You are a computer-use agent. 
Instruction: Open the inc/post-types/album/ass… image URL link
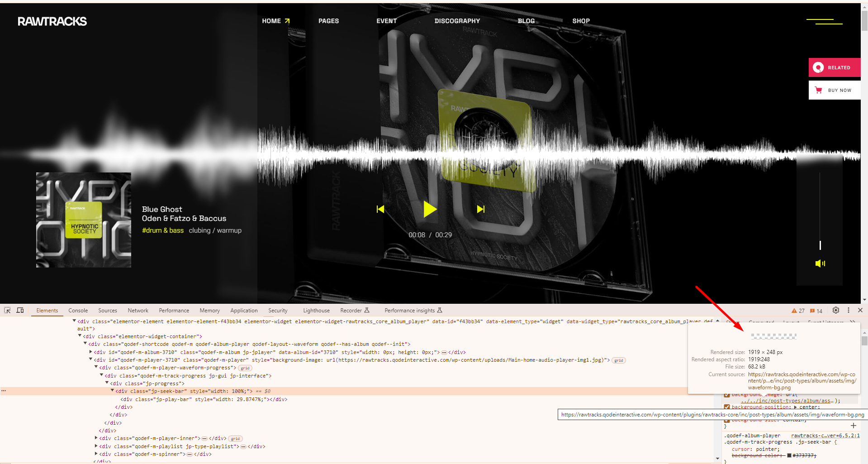[787, 401]
